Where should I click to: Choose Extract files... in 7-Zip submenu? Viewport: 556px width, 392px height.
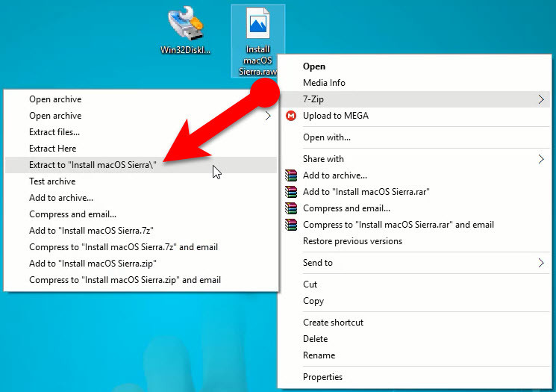coord(141,132)
